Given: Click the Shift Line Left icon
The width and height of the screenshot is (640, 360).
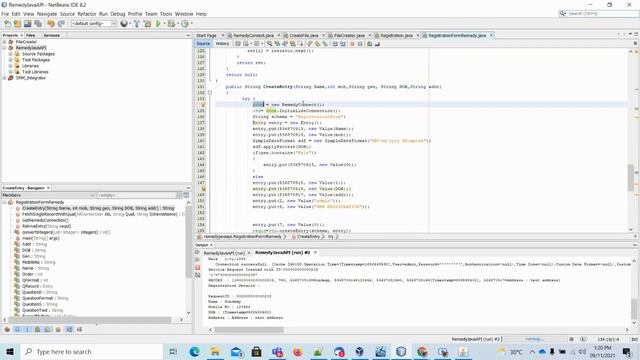Looking at the screenshot, I should (335, 44).
